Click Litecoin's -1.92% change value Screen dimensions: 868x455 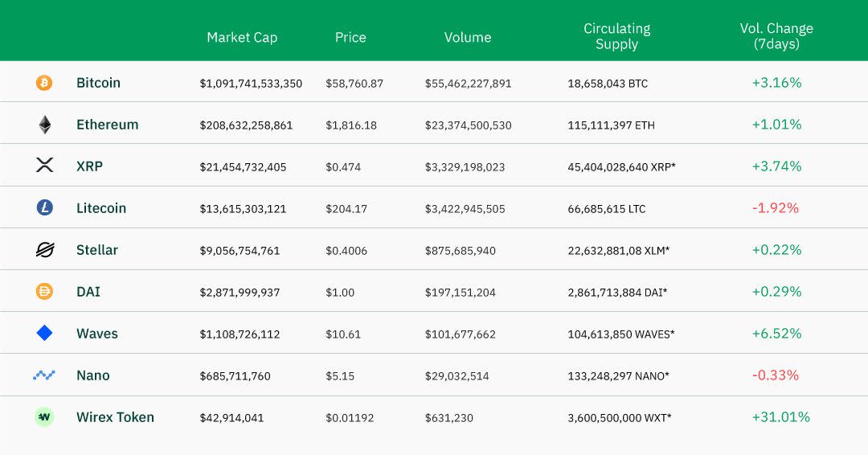[x=776, y=208]
